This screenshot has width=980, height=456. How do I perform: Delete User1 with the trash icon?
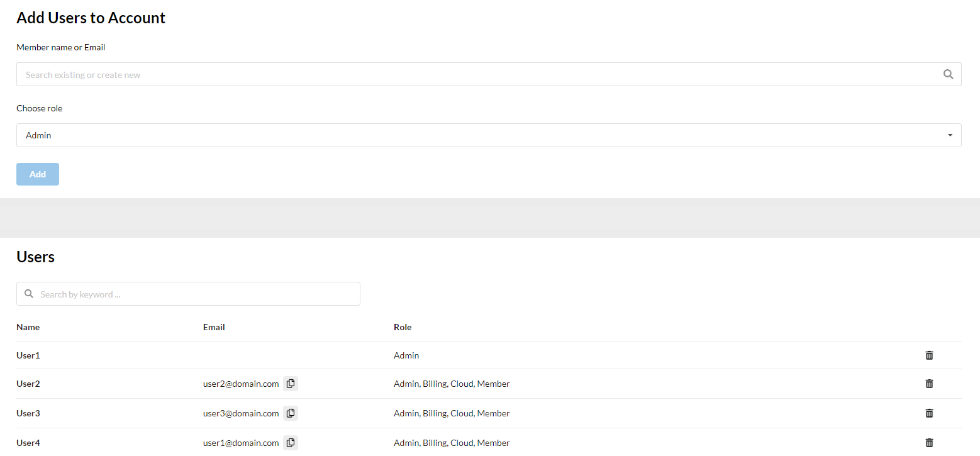(x=929, y=355)
